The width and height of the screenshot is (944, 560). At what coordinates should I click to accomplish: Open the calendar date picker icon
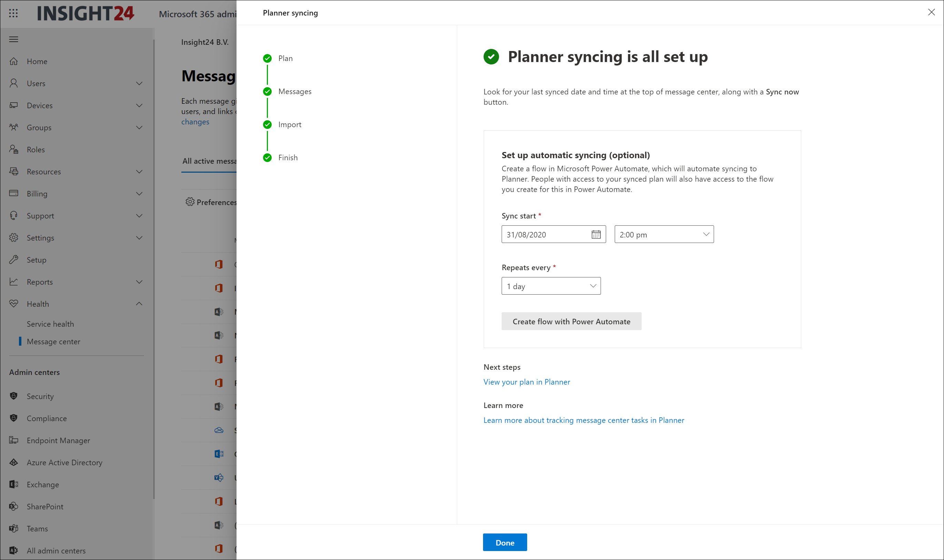point(596,234)
